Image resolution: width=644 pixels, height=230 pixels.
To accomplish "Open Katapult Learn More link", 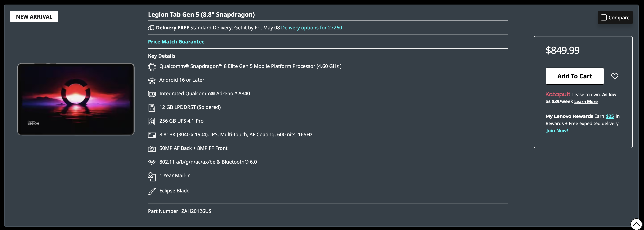I will pos(586,102).
